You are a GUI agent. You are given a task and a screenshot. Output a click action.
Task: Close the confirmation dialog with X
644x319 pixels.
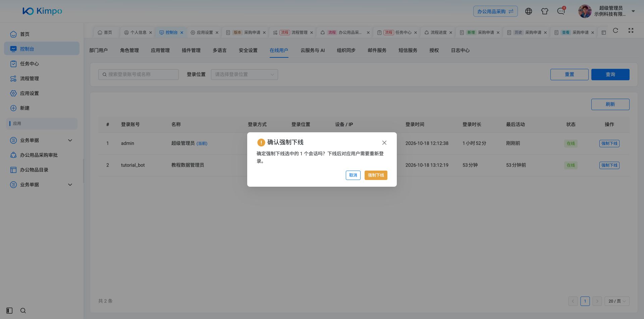(x=384, y=143)
